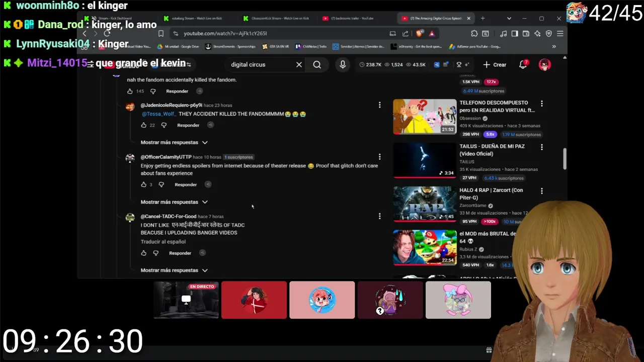Go back using the browser back arrow
This screenshot has height=362, width=644.
(x=85, y=34)
